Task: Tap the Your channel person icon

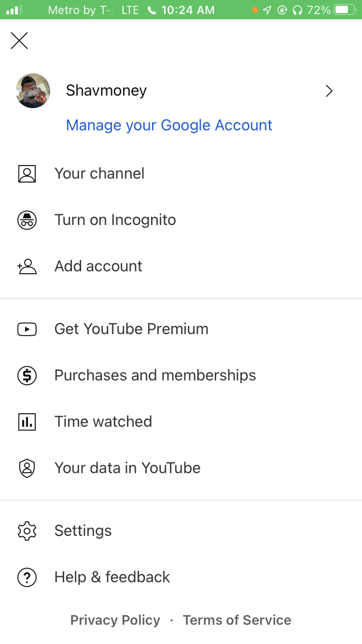Action: coord(27,174)
